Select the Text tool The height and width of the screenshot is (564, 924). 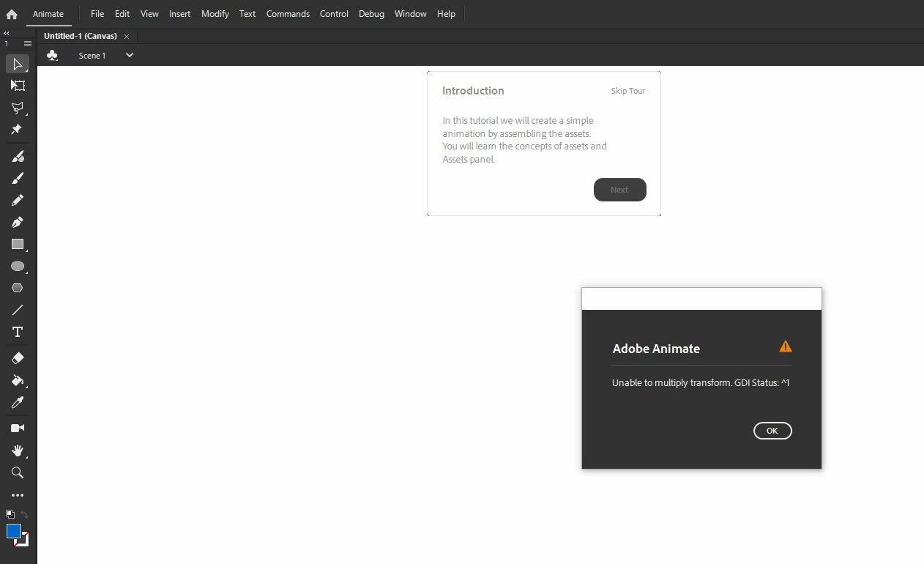tap(18, 332)
